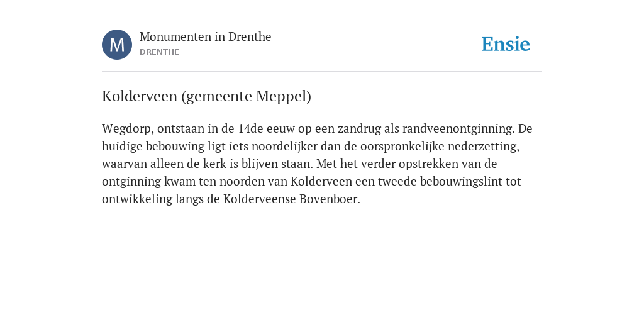
Task: Click the round blue M avatar icon
Action: click(x=117, y=45)
